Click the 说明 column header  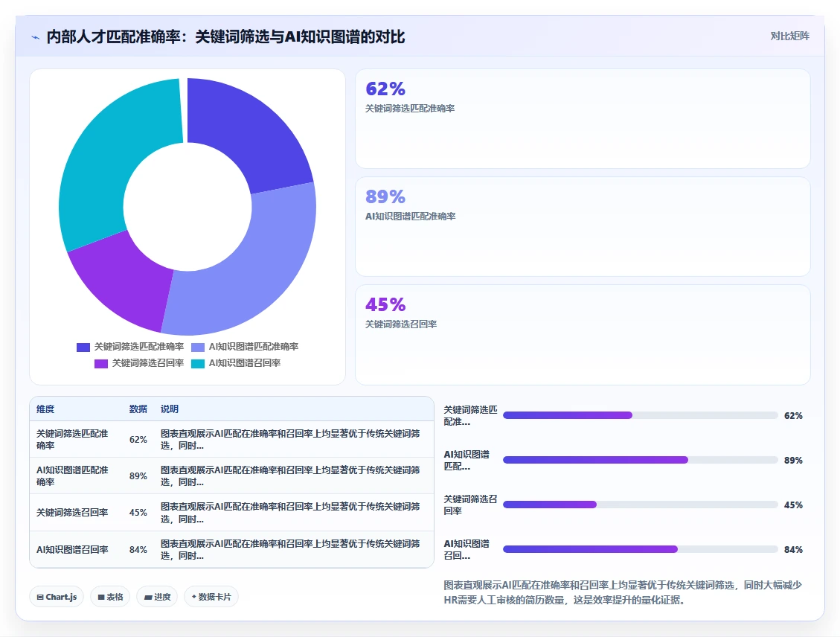(x=170, y=409)
